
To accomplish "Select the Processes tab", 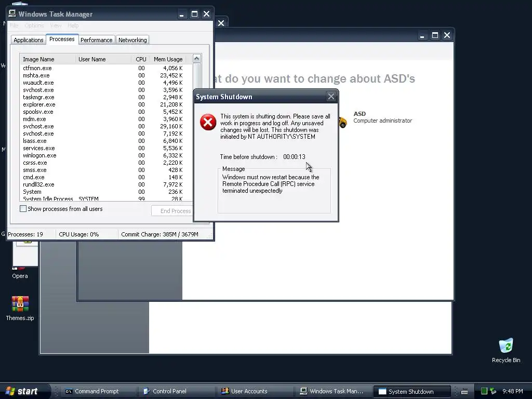I will 62,39.
